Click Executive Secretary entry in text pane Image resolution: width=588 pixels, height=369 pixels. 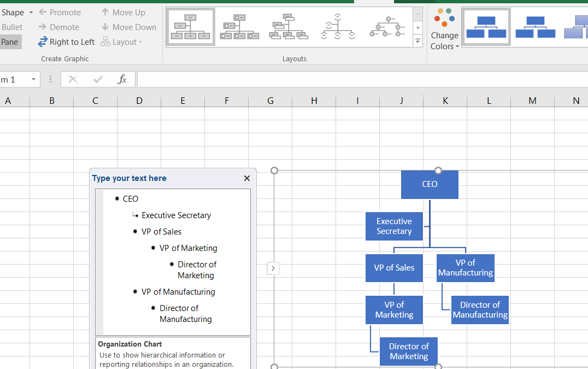coord(177,215)
